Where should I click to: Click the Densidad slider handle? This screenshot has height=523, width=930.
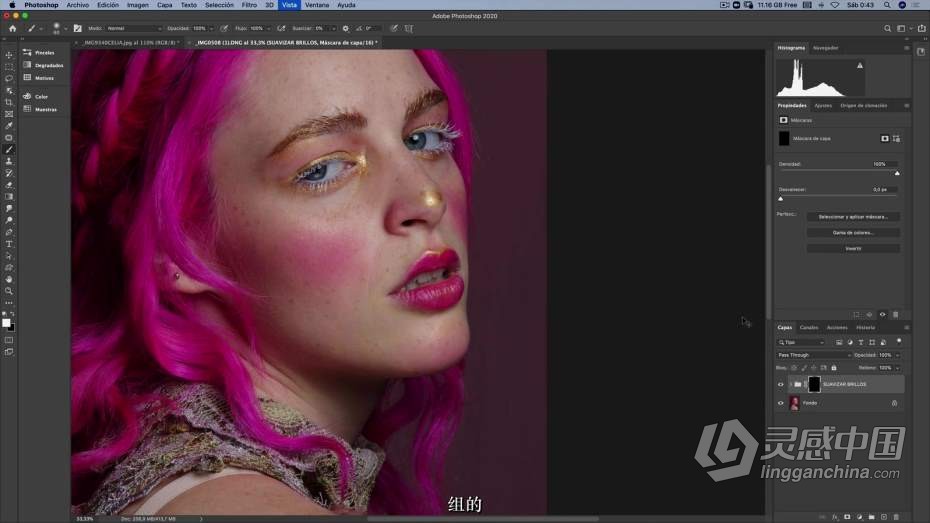pyautogui.click(x=897, y=173)
